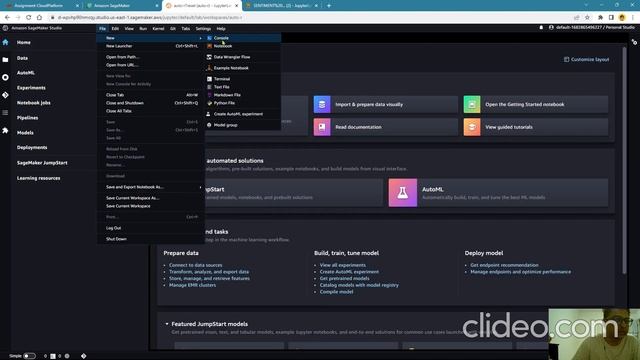Click the View guided tutorials orange icon
640x360 pixels.
(472, 127)
